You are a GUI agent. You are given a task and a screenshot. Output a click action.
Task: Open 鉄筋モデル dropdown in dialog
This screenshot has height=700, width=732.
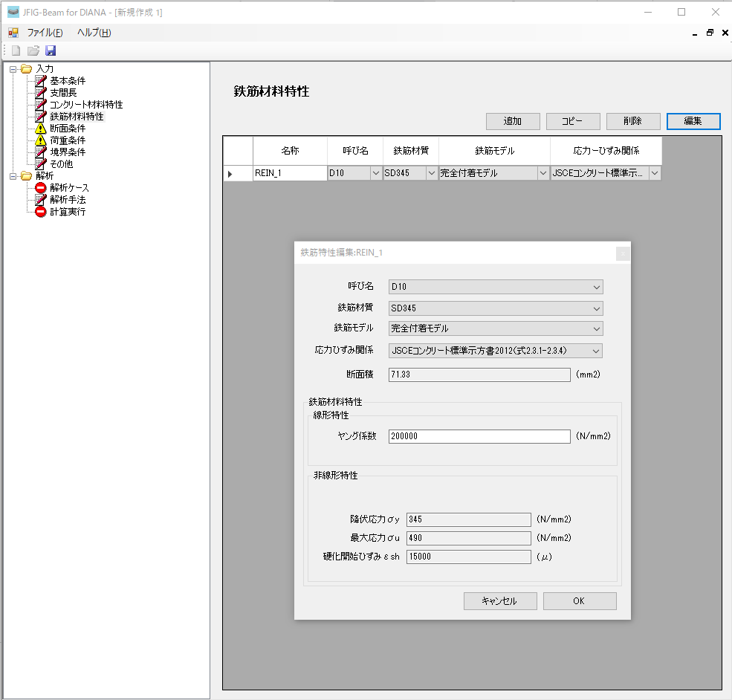495,328
